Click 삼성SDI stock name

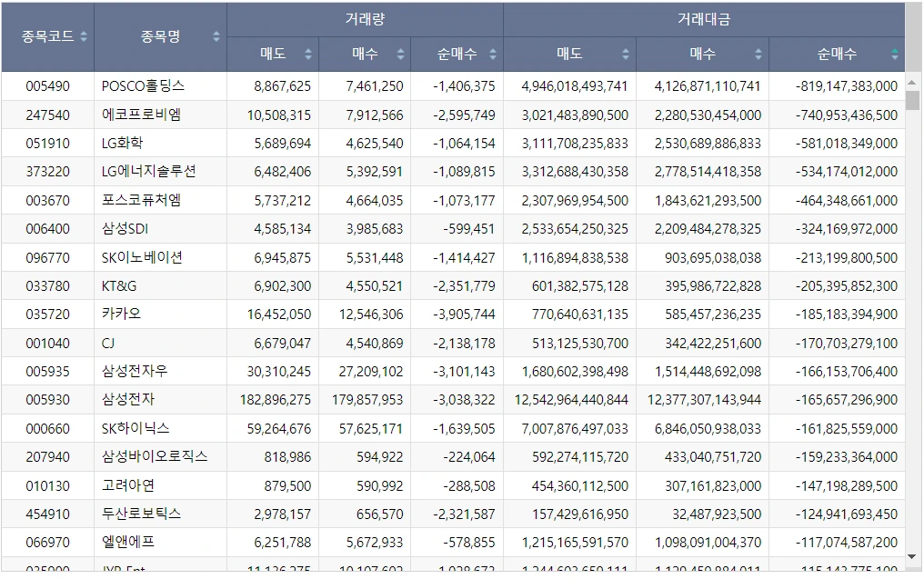(125, 228)
